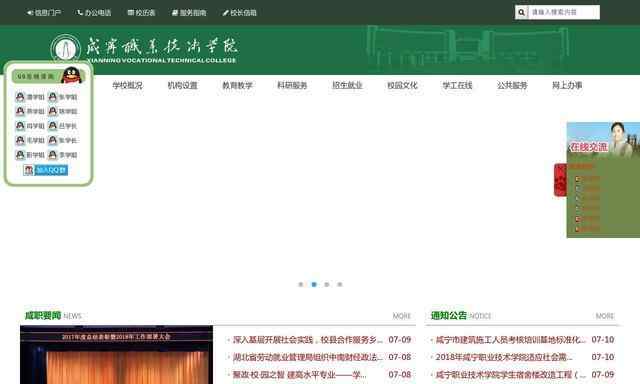The image size is (640, 384).
Task: Focus the site search input field
Action: 564,13
